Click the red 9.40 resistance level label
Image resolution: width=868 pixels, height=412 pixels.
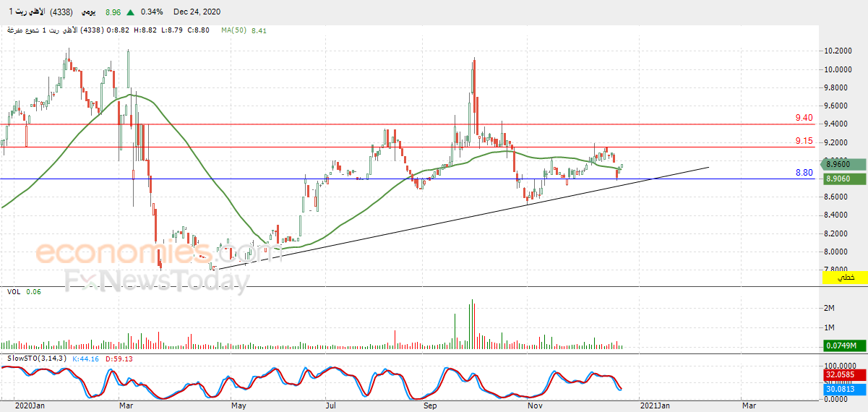click(x=804, y=118)
